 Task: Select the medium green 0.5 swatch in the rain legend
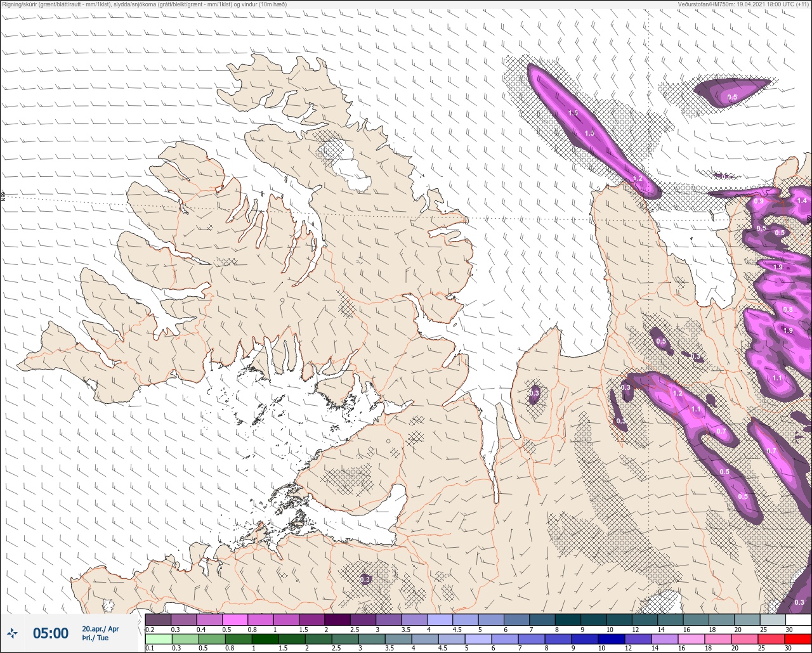click(212, 638)
